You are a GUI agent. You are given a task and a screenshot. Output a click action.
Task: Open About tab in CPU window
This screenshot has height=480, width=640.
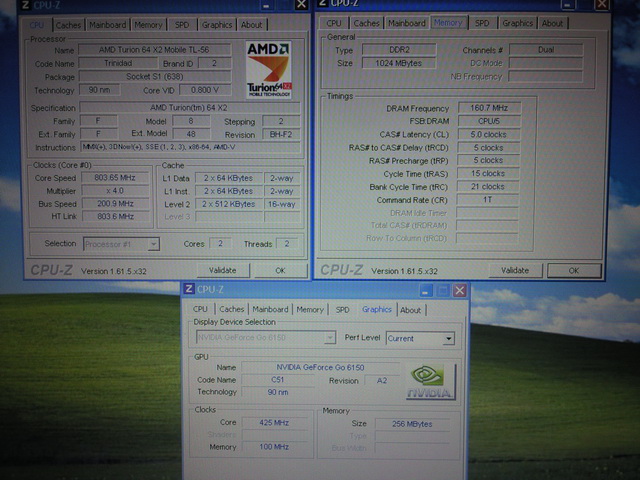point(251,25)
